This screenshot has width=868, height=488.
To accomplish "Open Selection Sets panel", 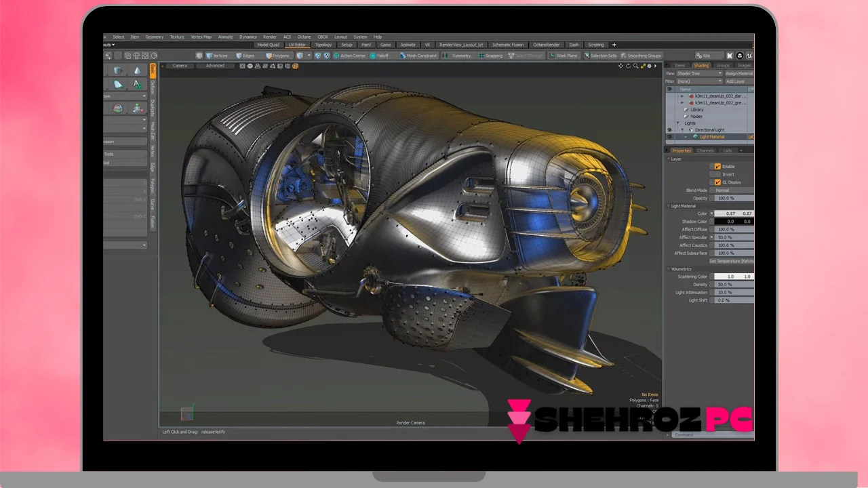I will pos(601,56).
